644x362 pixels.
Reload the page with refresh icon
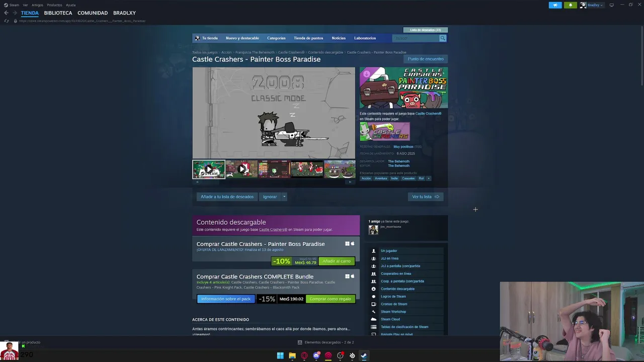click(7, 21)
